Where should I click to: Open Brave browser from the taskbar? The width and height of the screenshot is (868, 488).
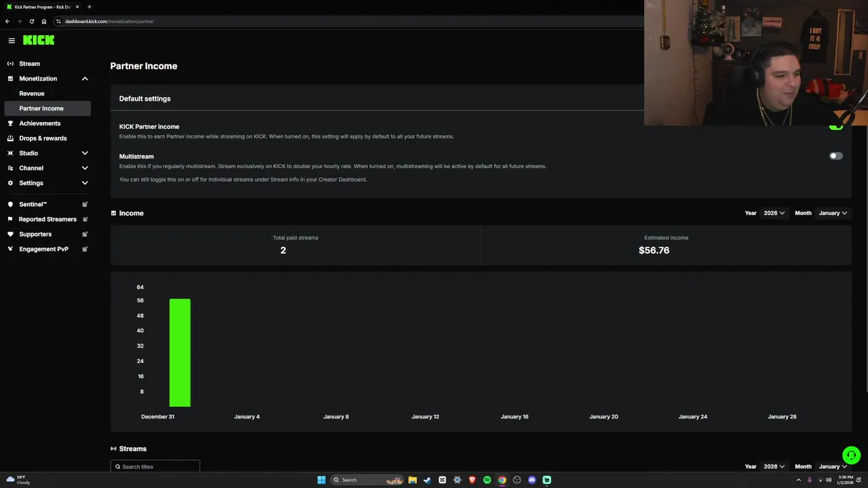(x=472, y=480)
